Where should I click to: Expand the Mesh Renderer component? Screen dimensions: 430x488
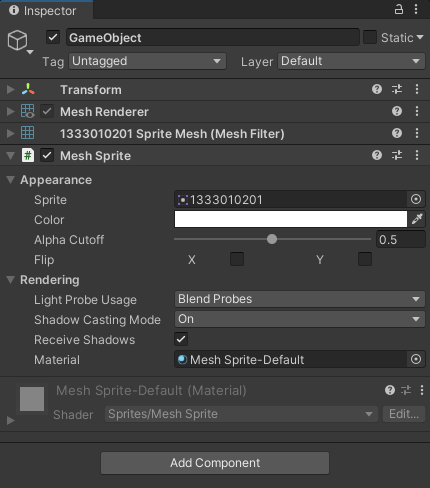(11, 111)
